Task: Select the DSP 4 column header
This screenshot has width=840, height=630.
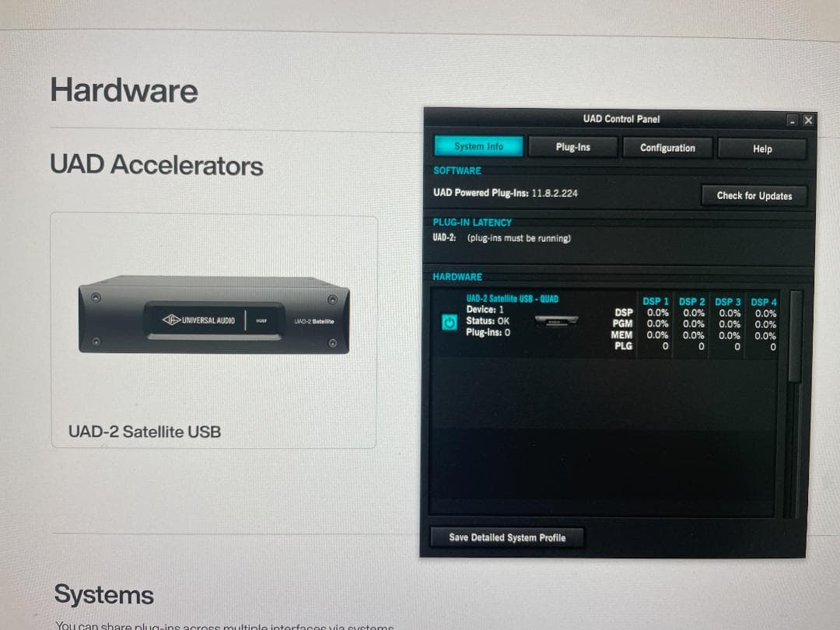Action: [x=764, y=302]
